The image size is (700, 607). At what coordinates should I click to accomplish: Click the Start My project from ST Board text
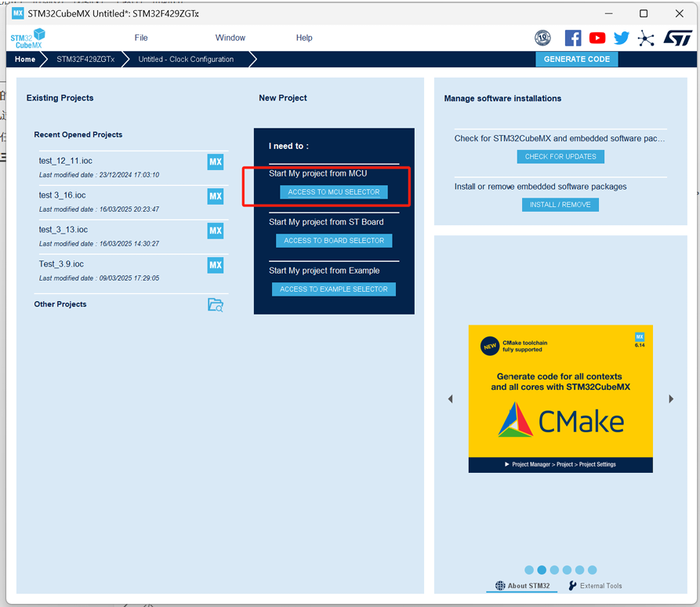click(326, 222)
